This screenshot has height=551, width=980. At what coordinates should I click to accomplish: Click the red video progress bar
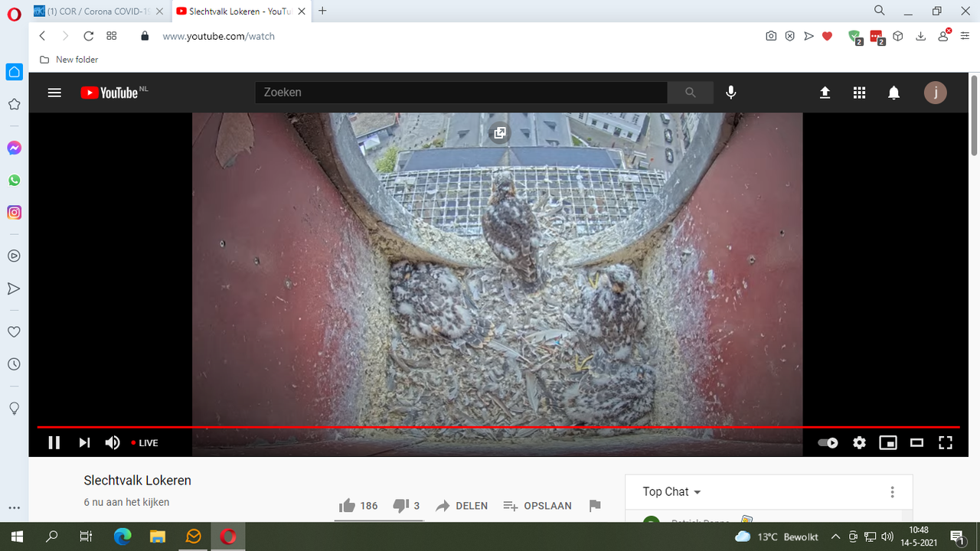pos(498,426)
